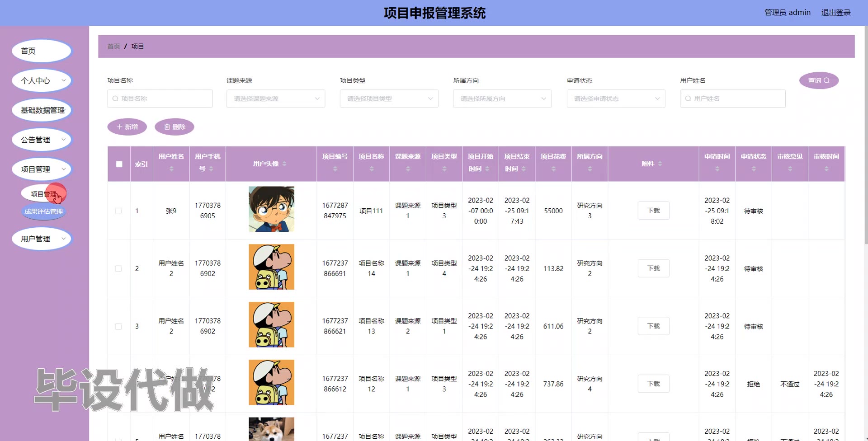
Task: Toggle the select-all header checkbox
Action: [119, 164]
